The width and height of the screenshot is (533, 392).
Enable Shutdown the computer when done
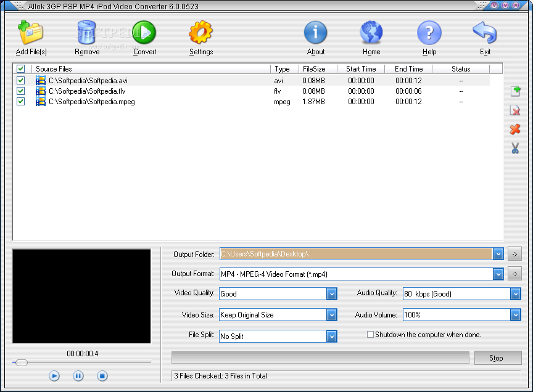click(x=370, y=335)
